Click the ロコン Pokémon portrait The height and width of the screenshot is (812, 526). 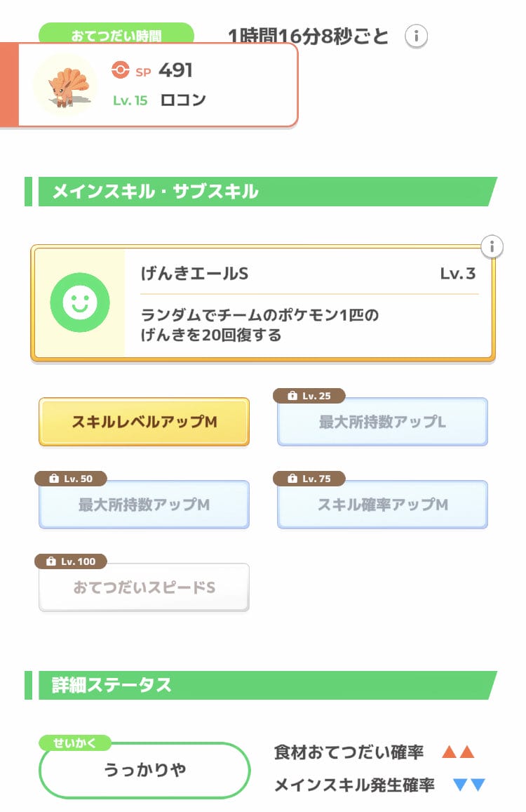65,84
